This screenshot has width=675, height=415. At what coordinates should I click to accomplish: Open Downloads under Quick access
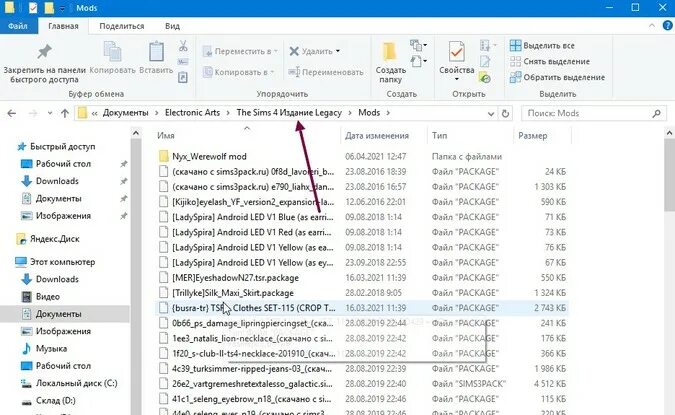click(57, 181)
